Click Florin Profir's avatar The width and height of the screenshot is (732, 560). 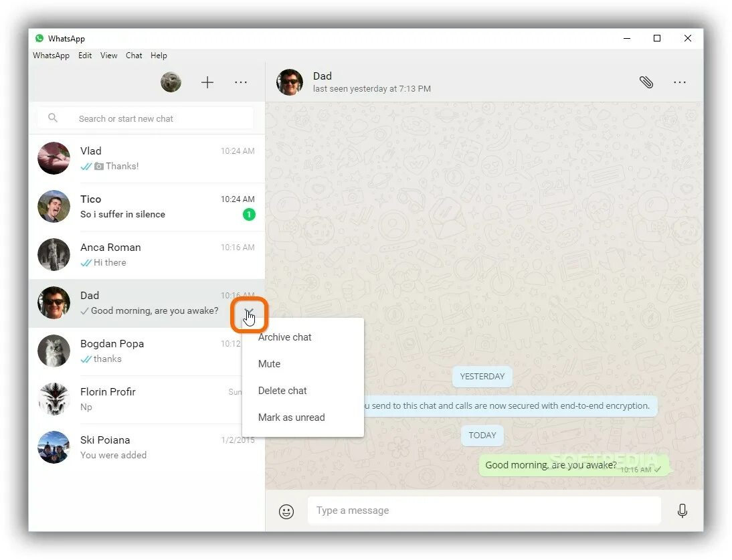54,399
